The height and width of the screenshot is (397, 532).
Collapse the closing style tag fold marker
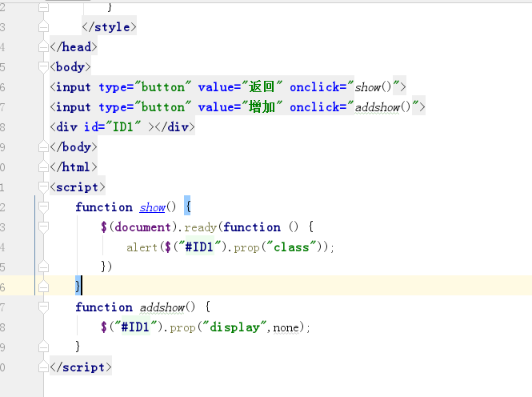tap(43, 26)
